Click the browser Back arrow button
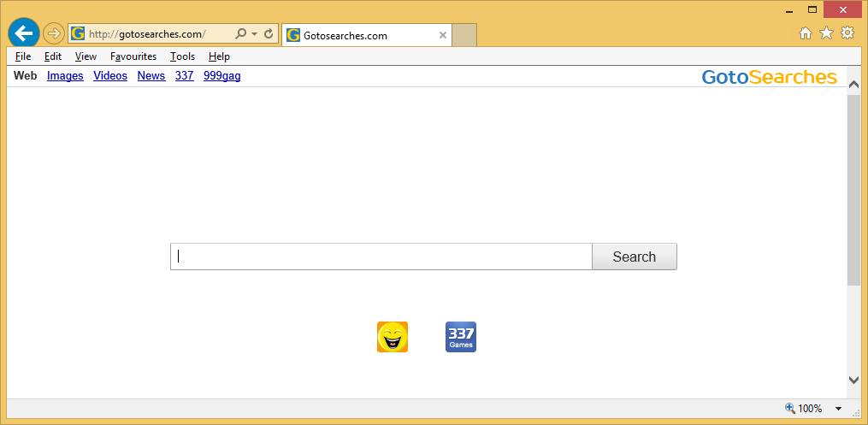868x425 pixels. 24,33
